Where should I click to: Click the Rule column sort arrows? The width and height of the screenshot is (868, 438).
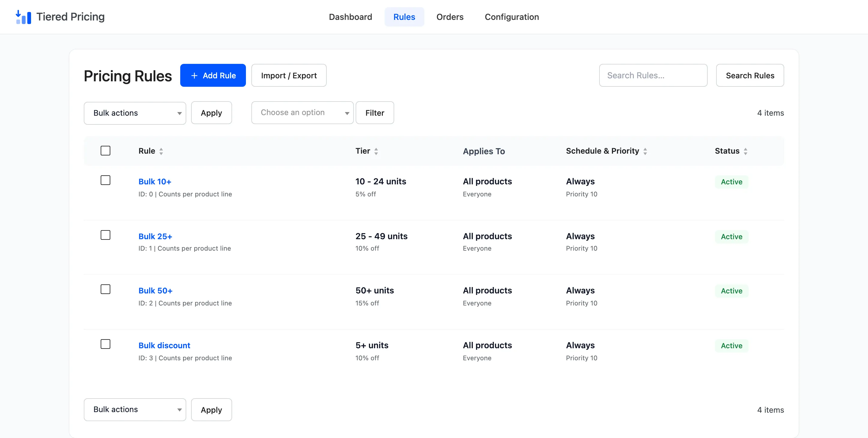click(161, 151)
